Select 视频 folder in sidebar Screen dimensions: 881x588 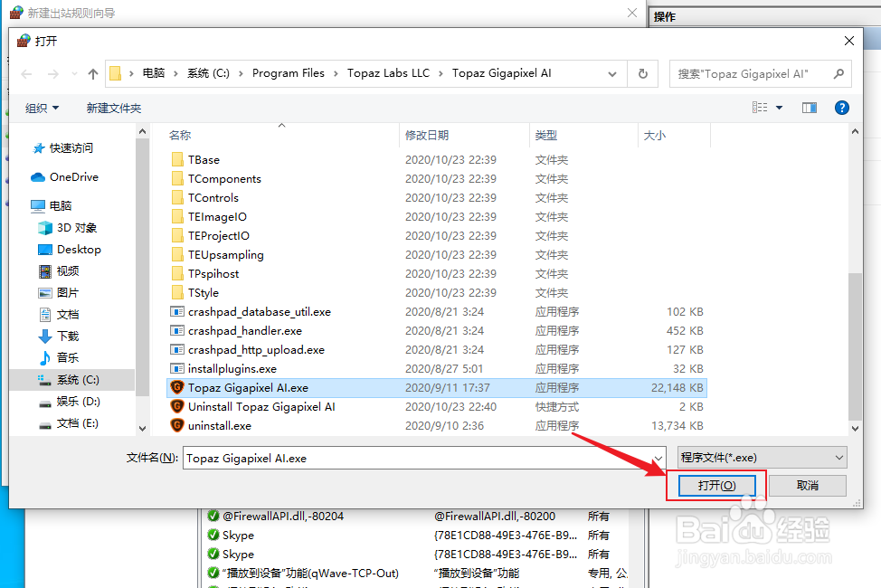(x=59, y=271)
